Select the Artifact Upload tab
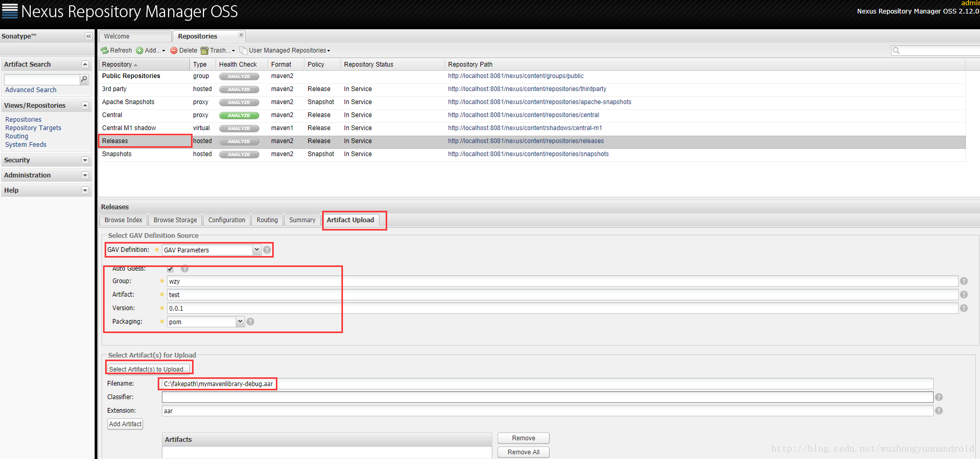This screenshot has height=459, width=980. [351, 220]
